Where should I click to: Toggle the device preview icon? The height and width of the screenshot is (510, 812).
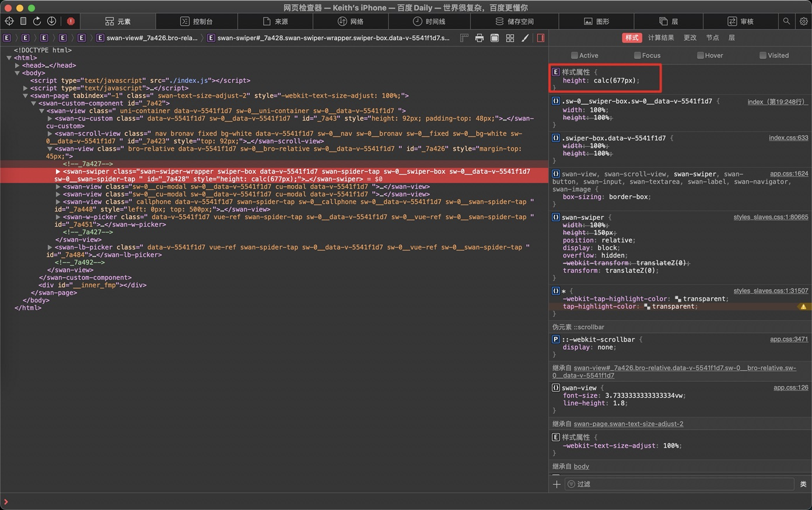(x=23, y=21)
